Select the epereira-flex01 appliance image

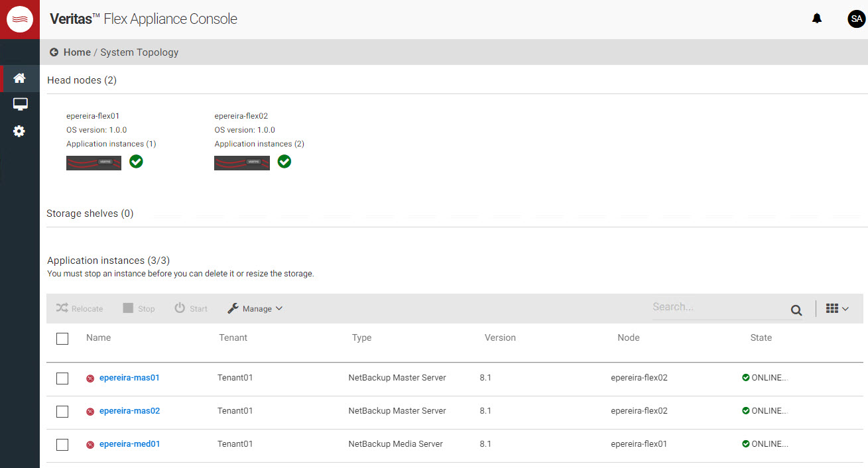click(93, 163)
